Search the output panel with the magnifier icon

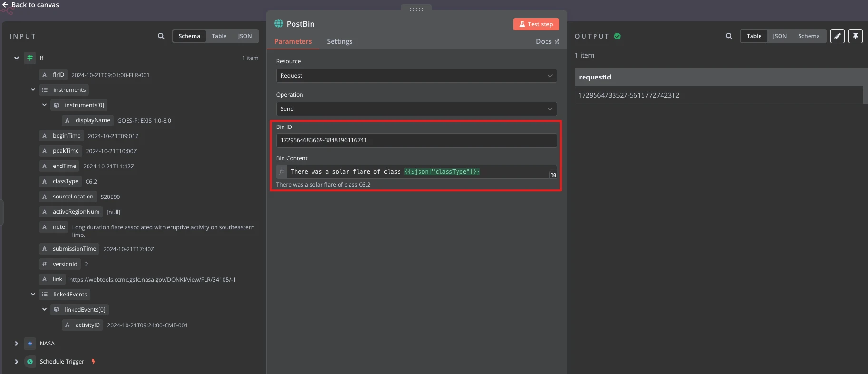[729, 36]
